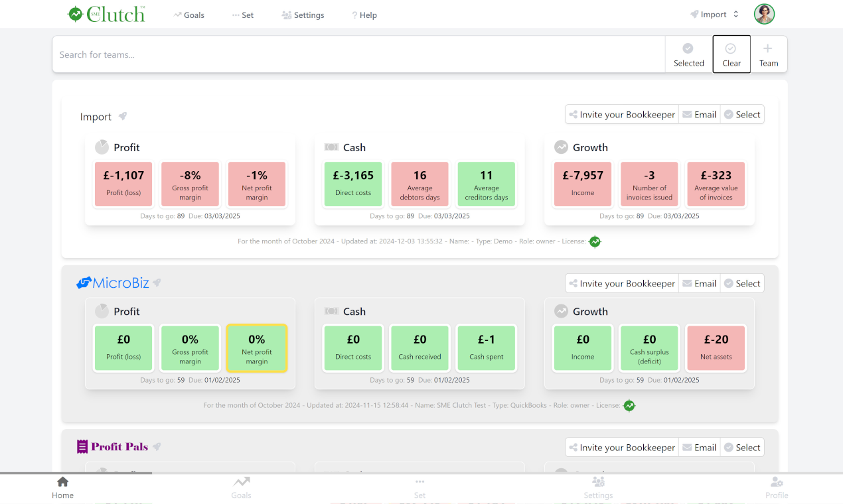The image size is (843, 504).
Task: Open the 11 Average creditors days tile
Action: coord(487,184)
